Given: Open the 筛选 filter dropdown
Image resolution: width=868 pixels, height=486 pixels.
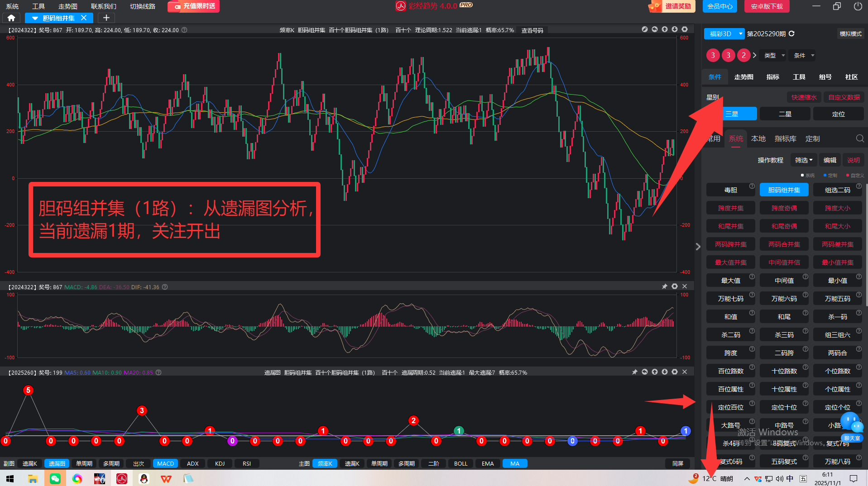Looking at the screenshot, I should pyautogui.click(x=804, y=160).
